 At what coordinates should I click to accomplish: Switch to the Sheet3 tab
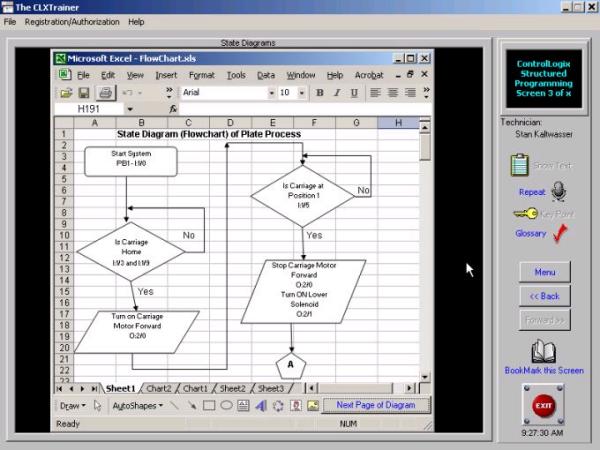[x=271, y=389]
